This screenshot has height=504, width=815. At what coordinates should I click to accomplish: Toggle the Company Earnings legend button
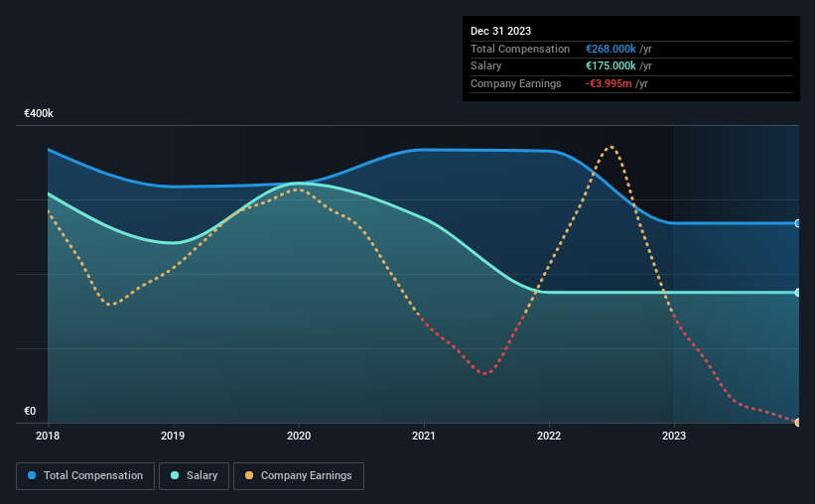coord(299,476)
